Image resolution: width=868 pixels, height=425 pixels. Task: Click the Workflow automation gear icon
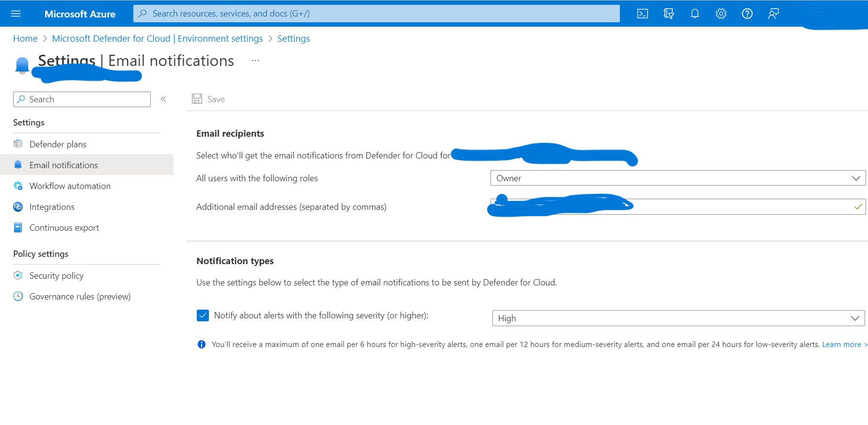(x=18, y=186)
